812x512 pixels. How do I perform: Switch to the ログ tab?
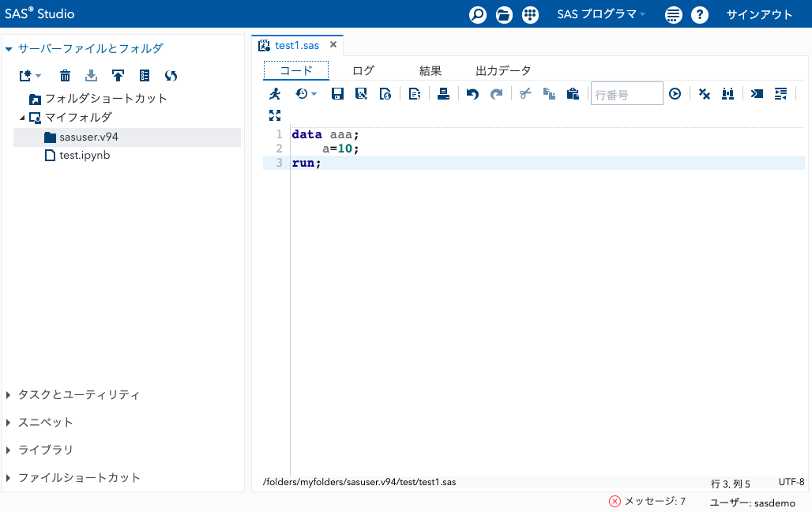point(363,70)
